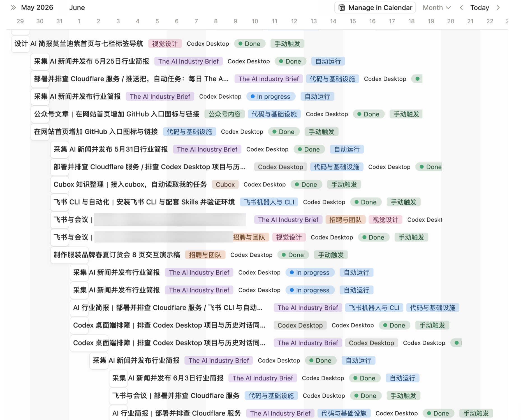Open 部署并排查 Cloudflare 服务 / 排查 Codex Desktop task
This screenshot has width=521, height=420.
coord(150,167)
